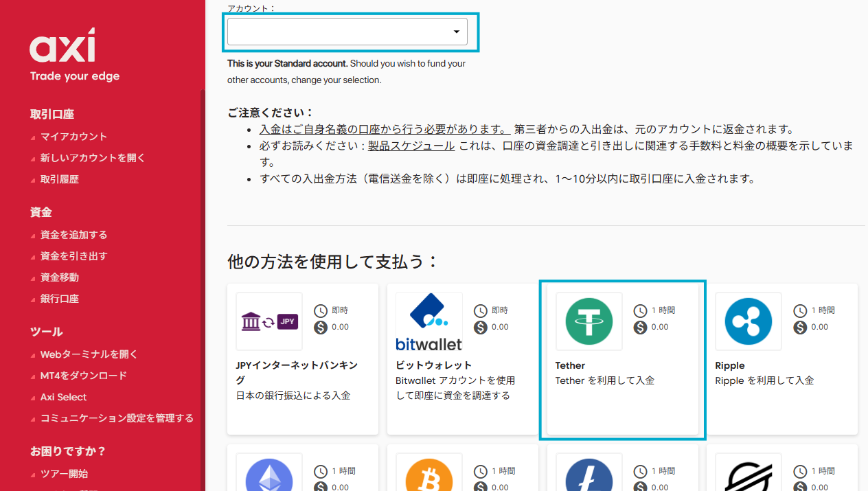Image resolution: width=868 pixels, height=491 pixels.
Task: Click clock icon on Litecoin card
Action: (x=641, y=472)
